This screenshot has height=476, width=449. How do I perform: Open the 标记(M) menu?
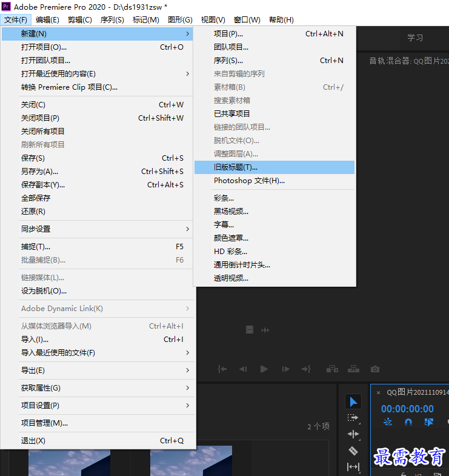click(146, 20)
